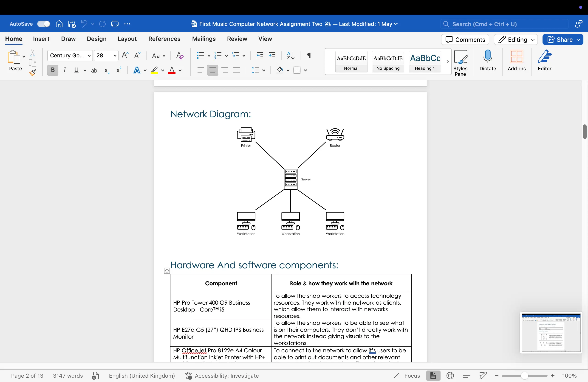Toggle the AutoSave switch
588x382 pixels.
click(43, 24)
